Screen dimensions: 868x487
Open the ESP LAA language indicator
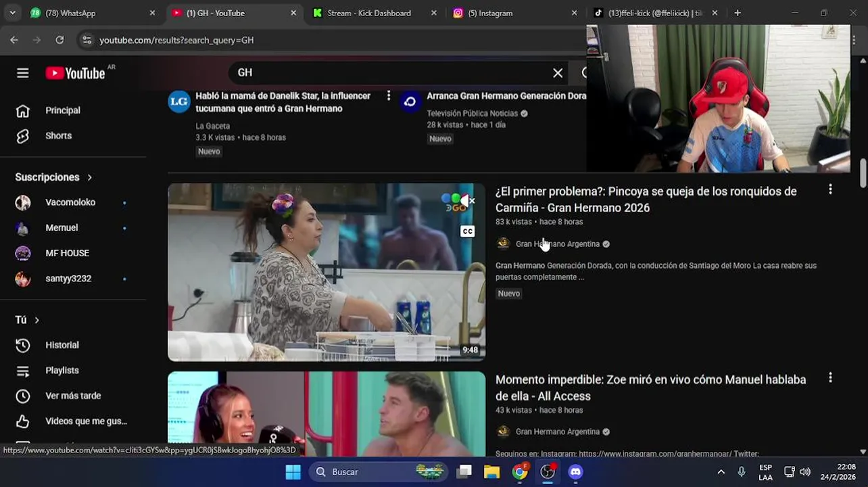coord(765,472)
